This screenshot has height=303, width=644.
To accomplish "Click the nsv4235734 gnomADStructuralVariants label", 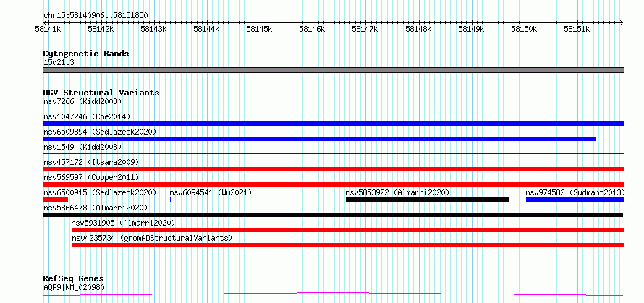I will pyautogui.click(x=152, y=238).
